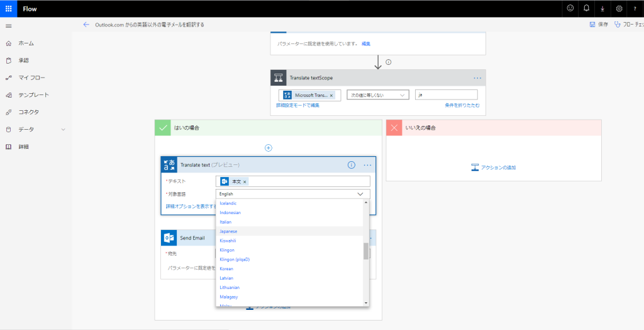
Task: Click アクションの追加 in no branch
Action: [x=494, y=168]
